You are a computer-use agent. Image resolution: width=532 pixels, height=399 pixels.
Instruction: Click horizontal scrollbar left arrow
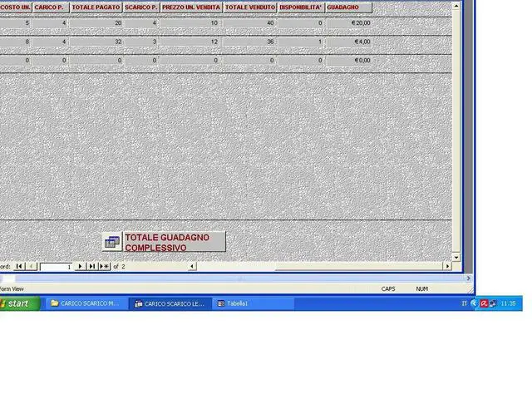[x=192, y=266]
